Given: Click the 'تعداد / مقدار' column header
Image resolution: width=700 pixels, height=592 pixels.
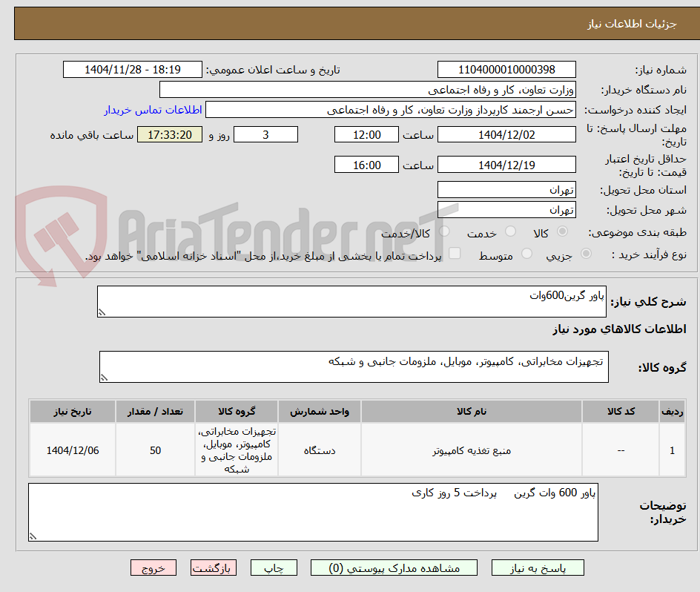Looking at the screenshot, I should [x=155, y=412].
